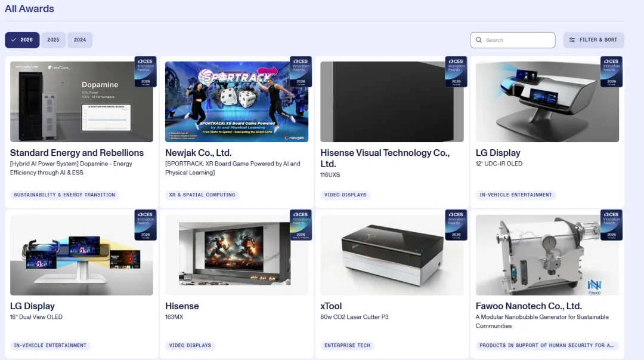
Task: Open the Filter & Sort panel
Action: click(x=593, y=40)
